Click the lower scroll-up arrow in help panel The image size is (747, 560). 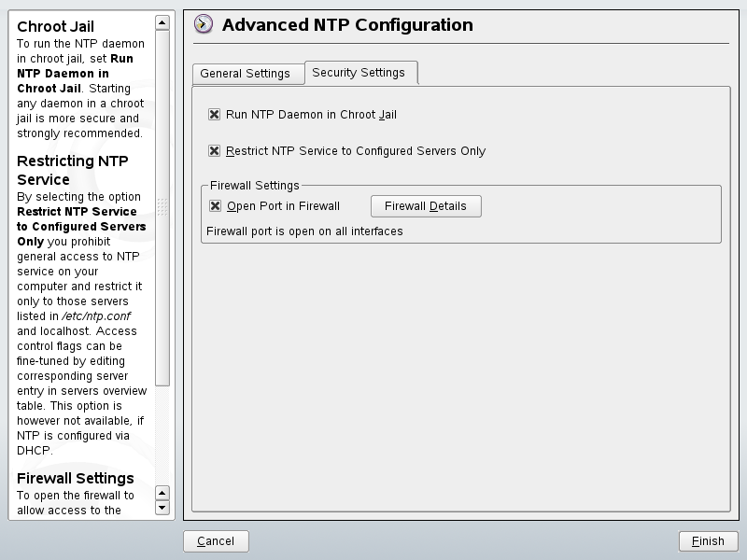pyautogui.click(x=162, y=492)
